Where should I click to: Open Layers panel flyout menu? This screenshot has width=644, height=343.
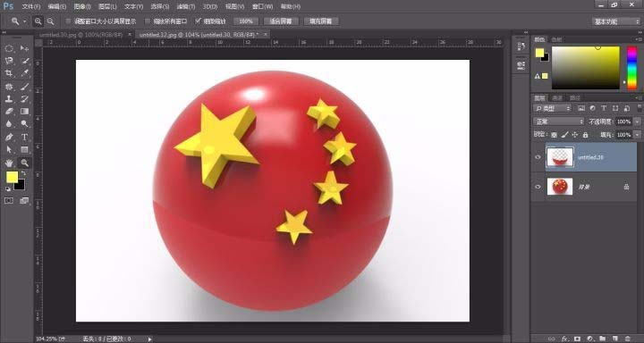pyautogui.click(x=640, y=97)
